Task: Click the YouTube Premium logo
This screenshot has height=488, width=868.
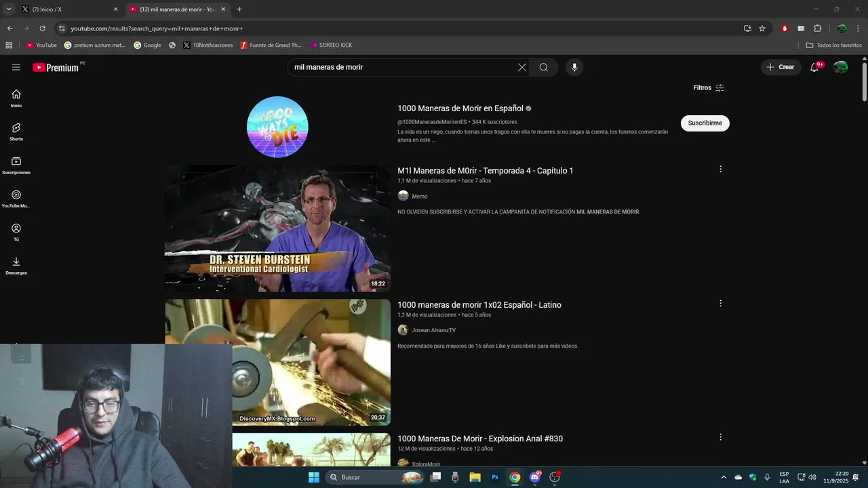Action: [x=56, y=67]
